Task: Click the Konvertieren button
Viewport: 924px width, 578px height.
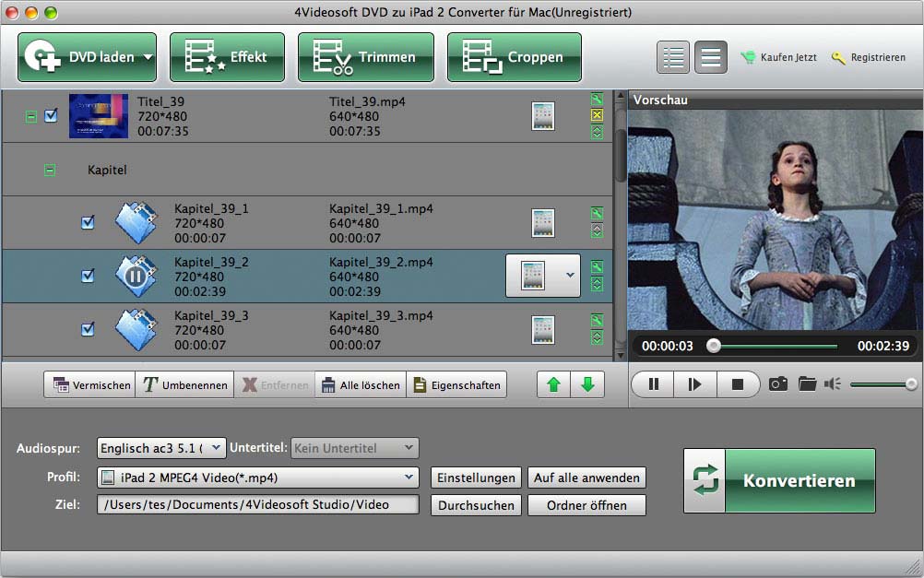Action: point(779,480)
